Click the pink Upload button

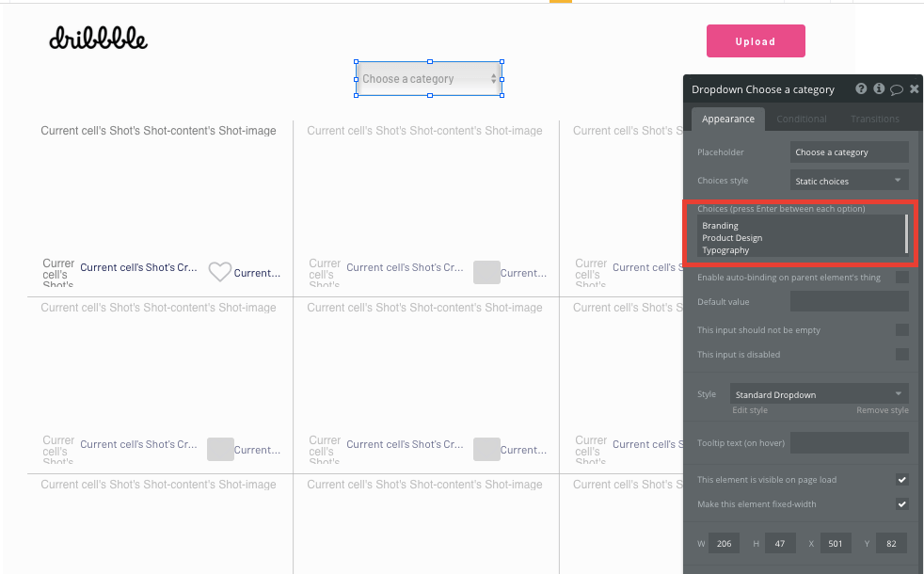[756, 40]
